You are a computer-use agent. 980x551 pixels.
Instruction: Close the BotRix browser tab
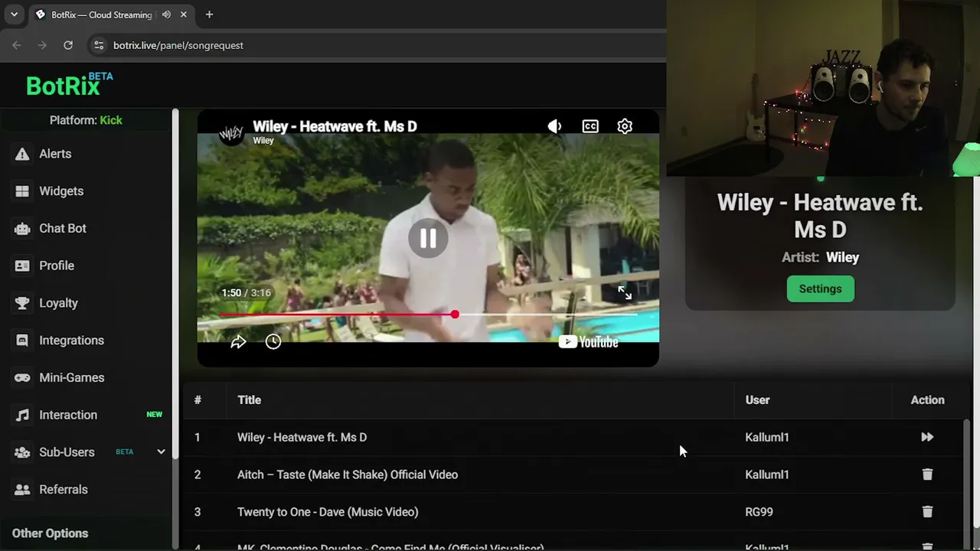pyautogui.click(x=184, y=15)
